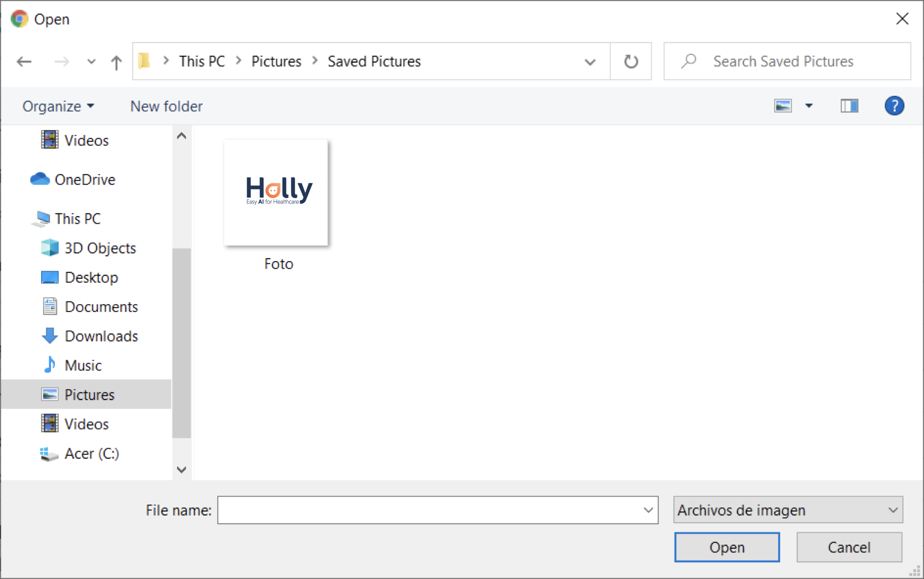Select Pictures in the address path
This screenshot has height=579, width=924.
276,61
